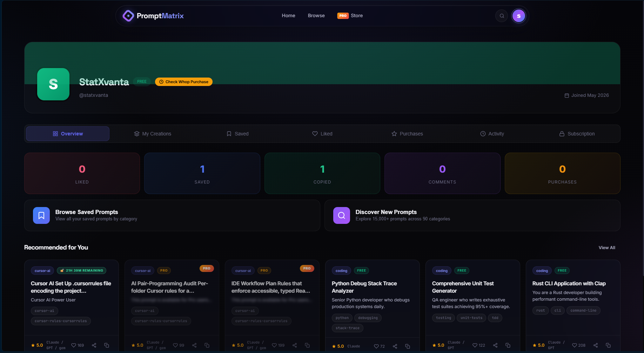Click the command-line tag
644x353 pixels.
[583, 311]
